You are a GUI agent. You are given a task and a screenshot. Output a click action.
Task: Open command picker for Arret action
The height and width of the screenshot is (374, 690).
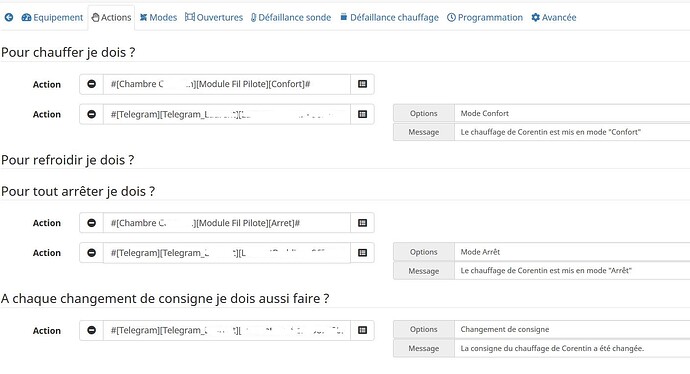click(x=362, y=223)
